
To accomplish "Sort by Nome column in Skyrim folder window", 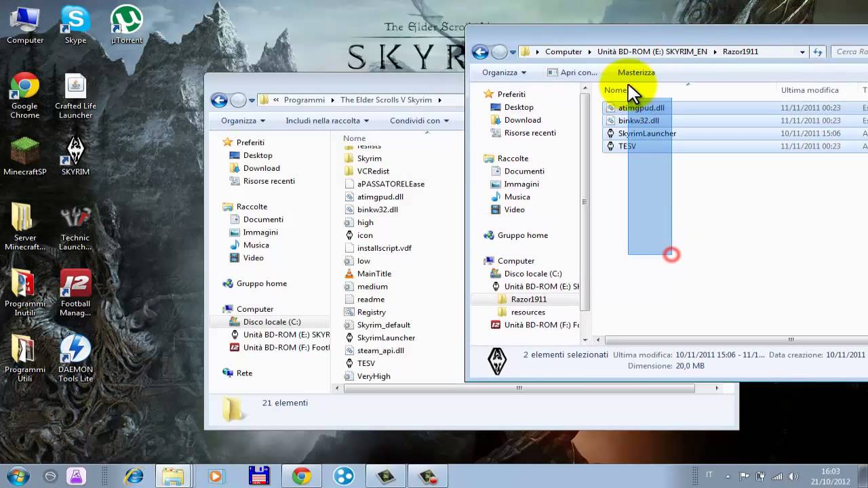I will tap(354, 138).
